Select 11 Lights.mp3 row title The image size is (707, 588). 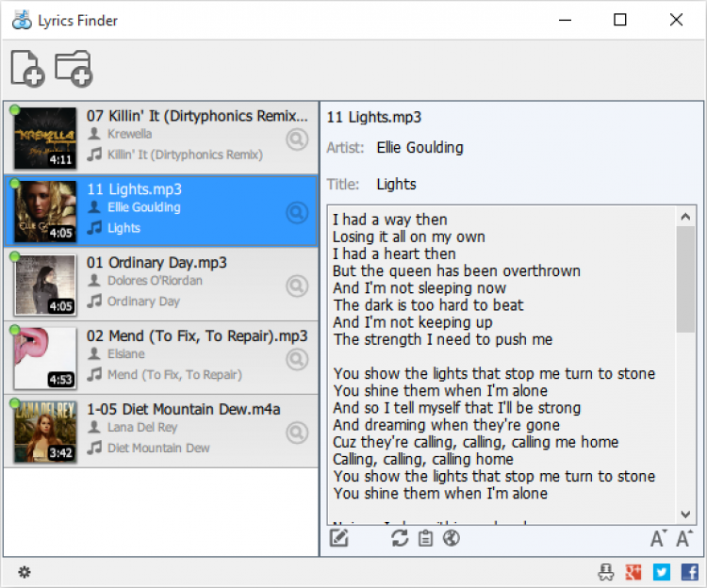135,189
